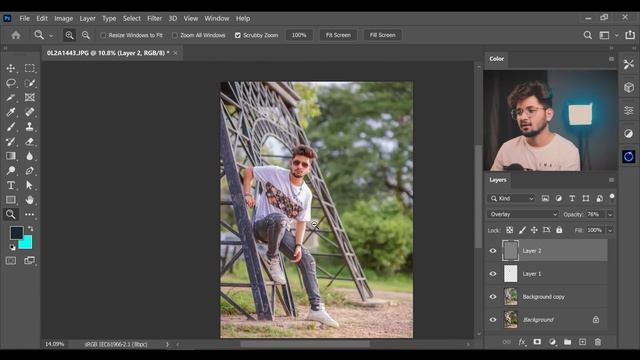The width and height of the screenshot is (640, 360).
Task: Enable Resize Windows to Fit checkbox
Action: coord(103,36)
